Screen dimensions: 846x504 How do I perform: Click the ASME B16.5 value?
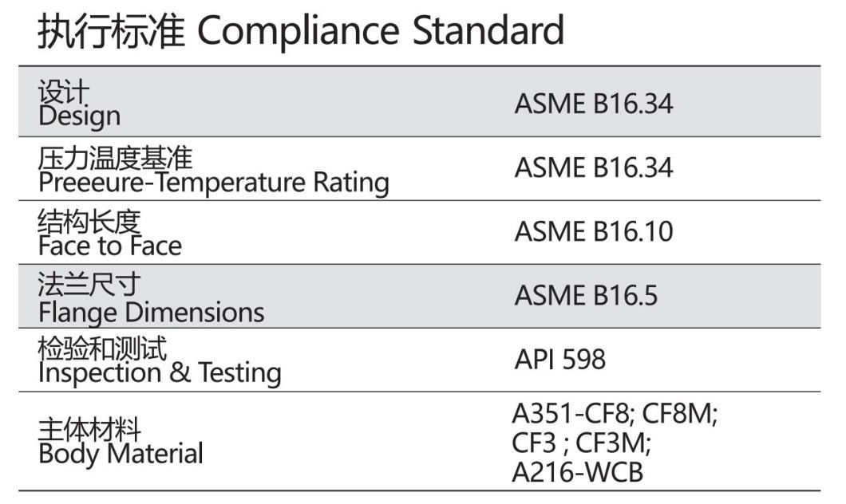click(x=586, y=295)
